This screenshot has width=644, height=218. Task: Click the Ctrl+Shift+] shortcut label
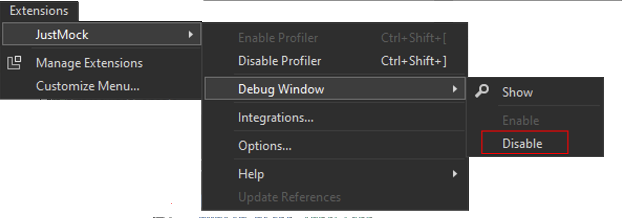(413, 61)
